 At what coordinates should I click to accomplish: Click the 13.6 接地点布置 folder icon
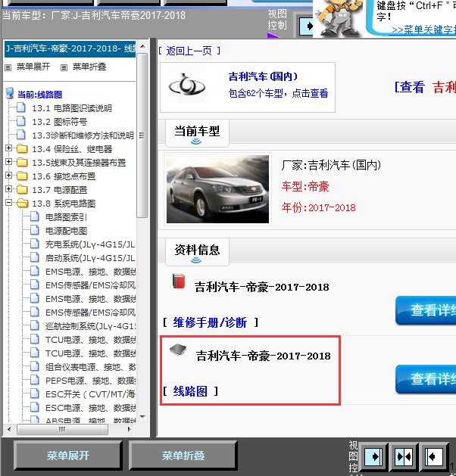click(x=22, y=176)
